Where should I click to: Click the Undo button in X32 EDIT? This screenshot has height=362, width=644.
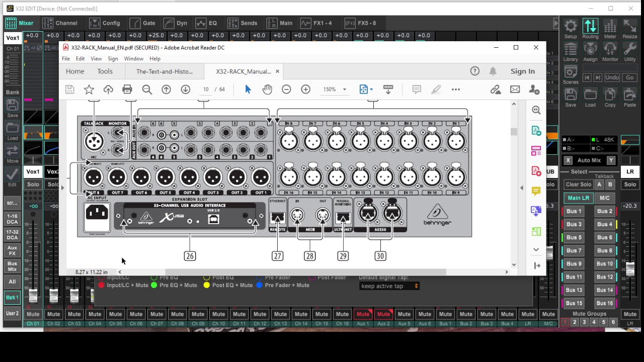[x=612, y=77]
